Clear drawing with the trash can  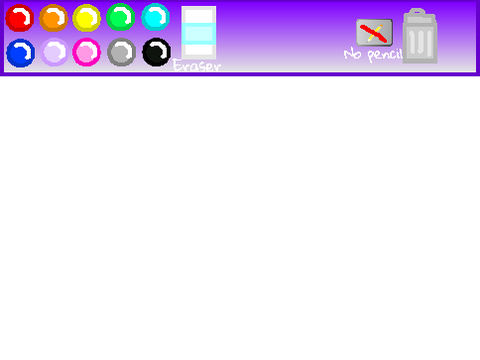tap(420, 36)
